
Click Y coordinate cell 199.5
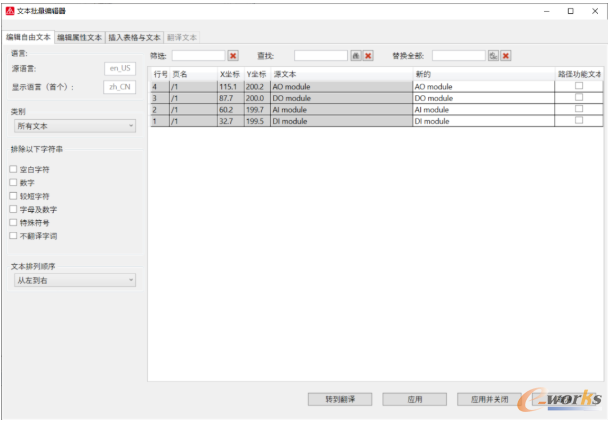[x=257, y=121]
